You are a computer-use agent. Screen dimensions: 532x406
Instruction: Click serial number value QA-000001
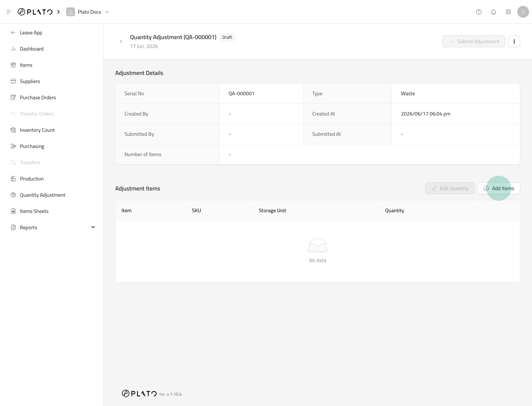coord(242,93)
